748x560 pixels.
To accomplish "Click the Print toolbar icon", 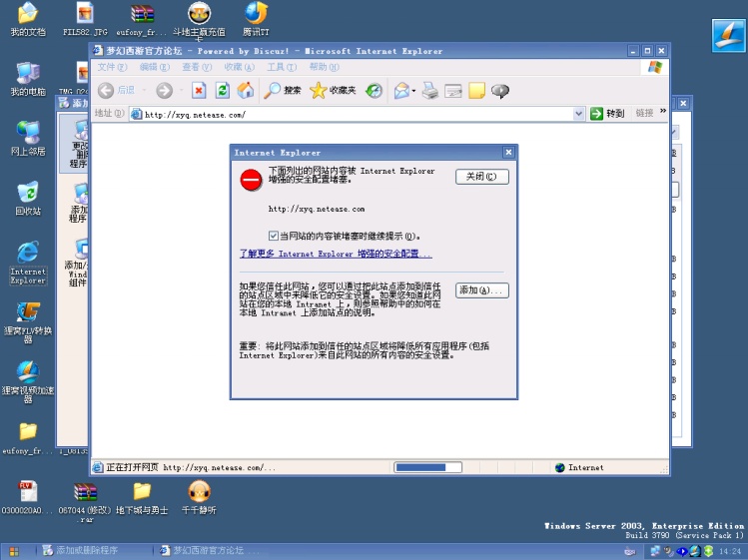I will pyautogui.click(x=430, y=90).
